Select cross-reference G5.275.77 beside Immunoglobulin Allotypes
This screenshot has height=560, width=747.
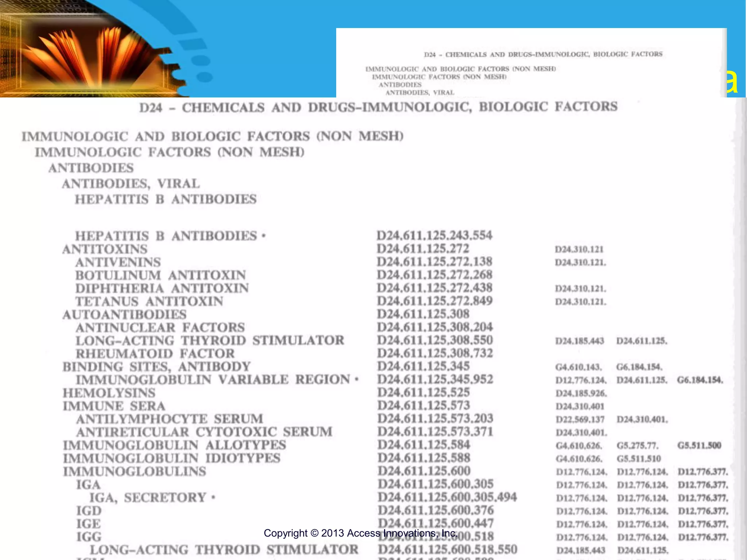(x=638, y=446)
